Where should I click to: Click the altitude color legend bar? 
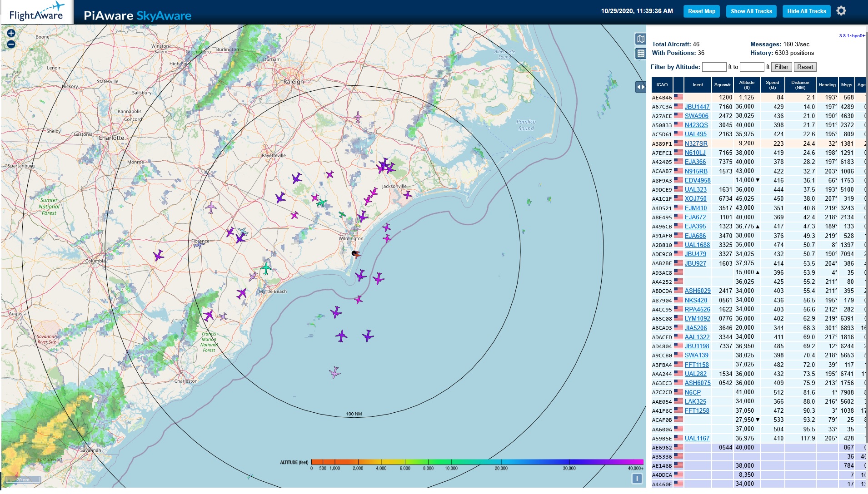(x=477, y=462)
